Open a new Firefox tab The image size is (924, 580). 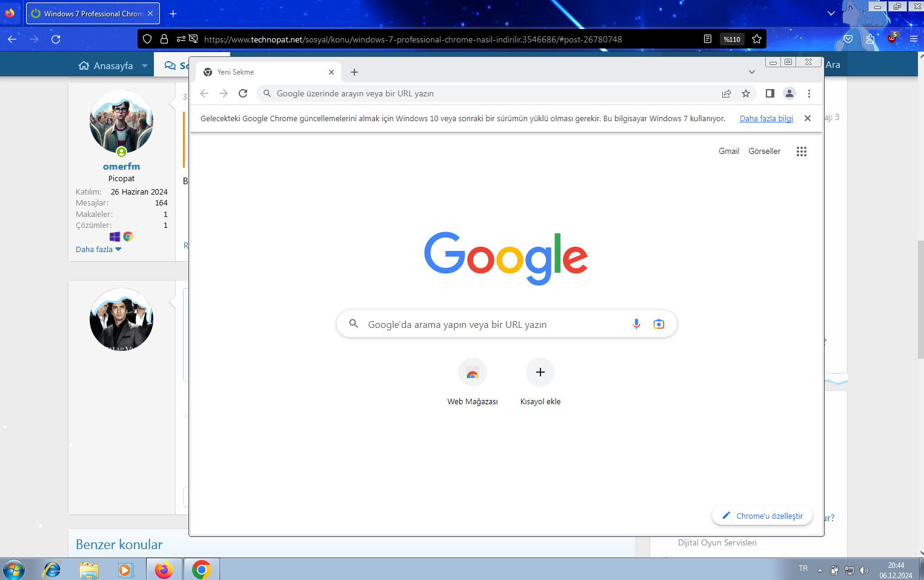(x=173, y=13)
